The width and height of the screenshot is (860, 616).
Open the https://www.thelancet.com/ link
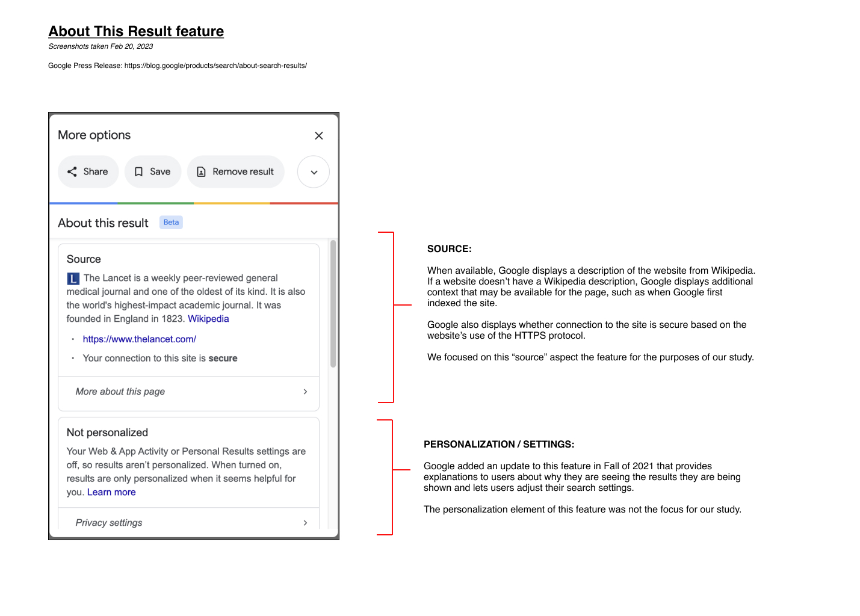[x=140, y=339]
